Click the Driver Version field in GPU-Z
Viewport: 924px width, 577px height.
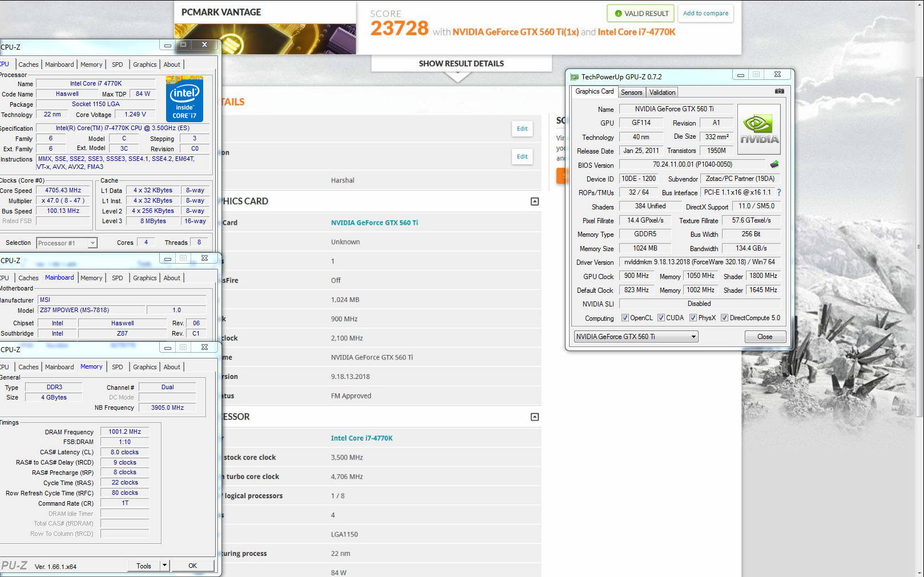[700, 262]
